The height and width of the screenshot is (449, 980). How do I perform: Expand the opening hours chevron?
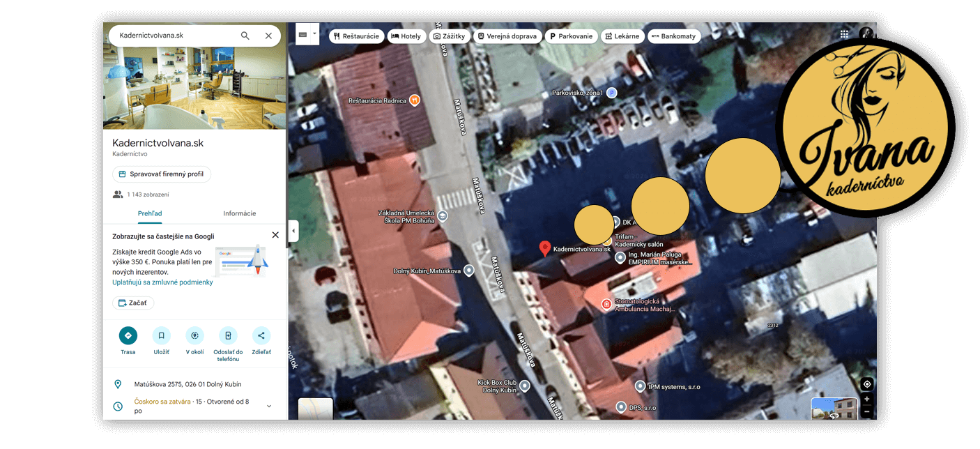point(269,406)
